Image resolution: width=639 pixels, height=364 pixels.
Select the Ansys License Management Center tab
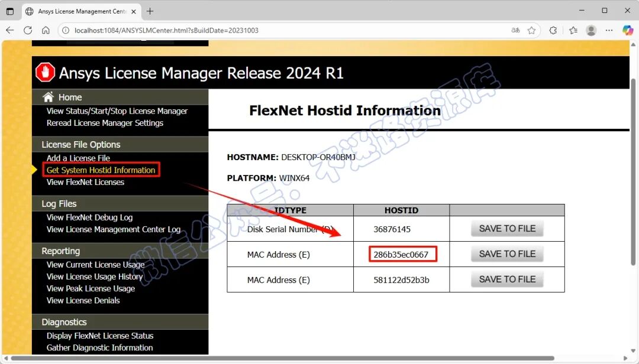(80, 11)
